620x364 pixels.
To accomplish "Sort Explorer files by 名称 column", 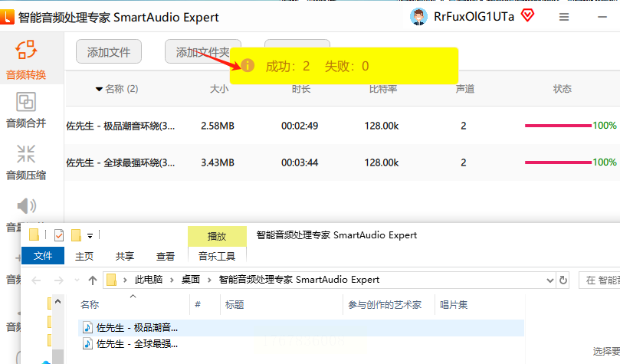I will 90,305.
